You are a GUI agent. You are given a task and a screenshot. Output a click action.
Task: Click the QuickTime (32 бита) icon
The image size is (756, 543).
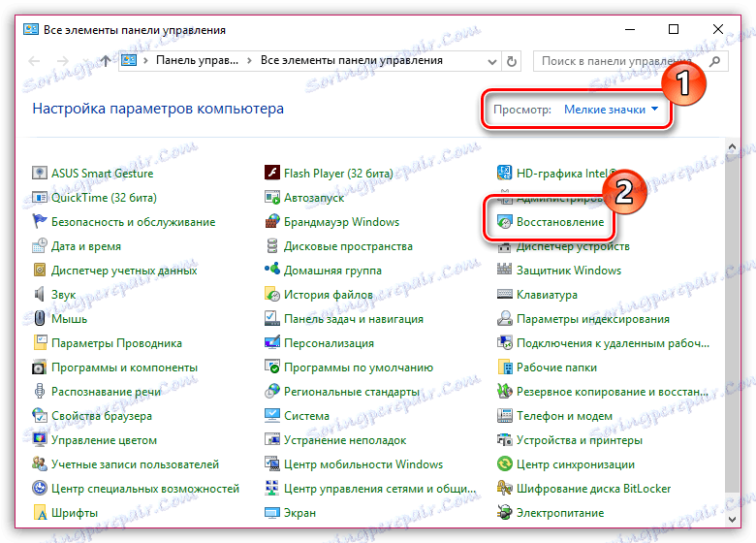click(39, 197)
